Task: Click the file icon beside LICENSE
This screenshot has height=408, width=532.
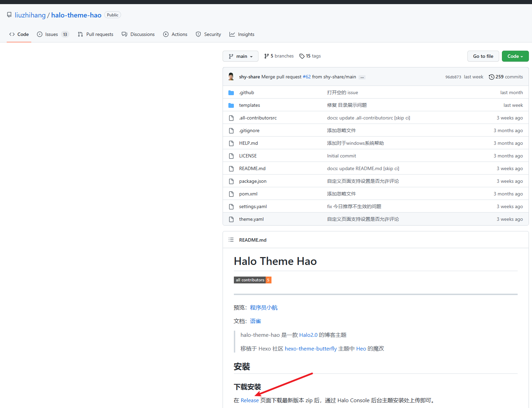Action: click(231, 156)
